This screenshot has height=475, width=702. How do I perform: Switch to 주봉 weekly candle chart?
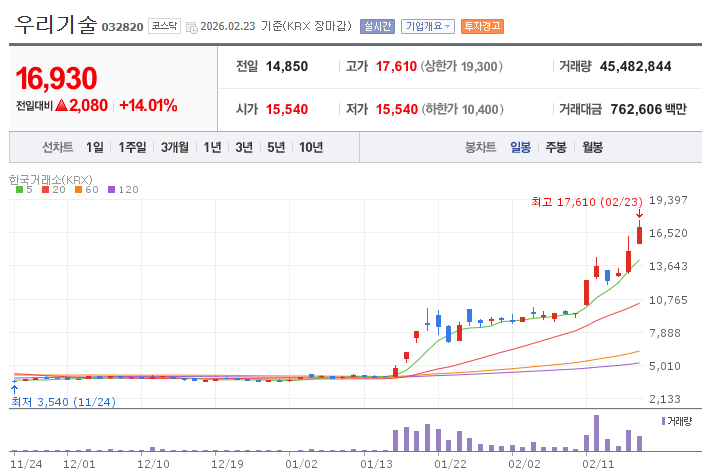click(556, 147)
